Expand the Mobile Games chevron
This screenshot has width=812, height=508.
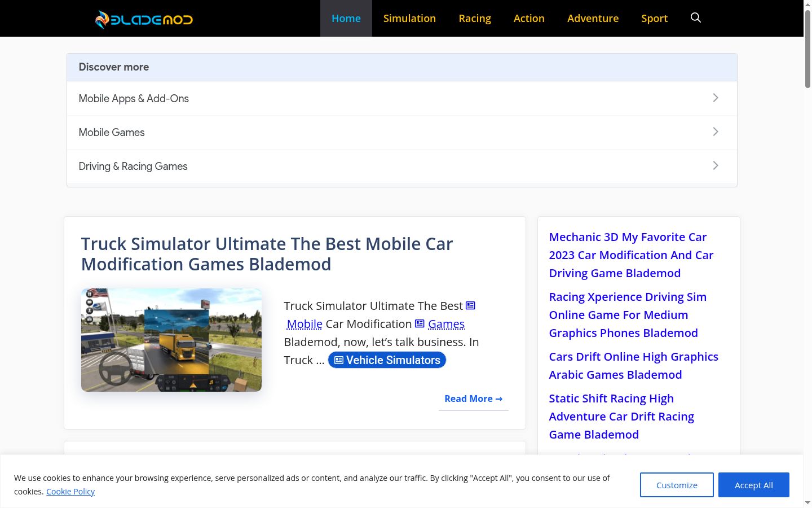(x=716, y=132)
